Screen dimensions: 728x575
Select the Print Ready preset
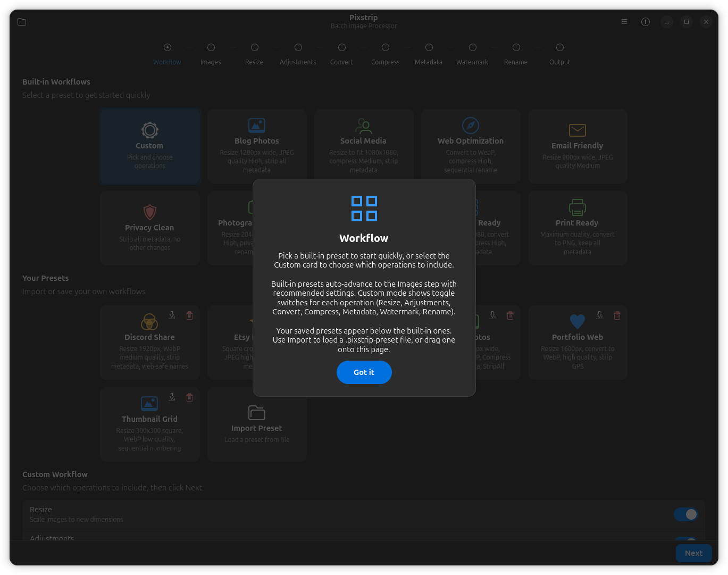578,228
